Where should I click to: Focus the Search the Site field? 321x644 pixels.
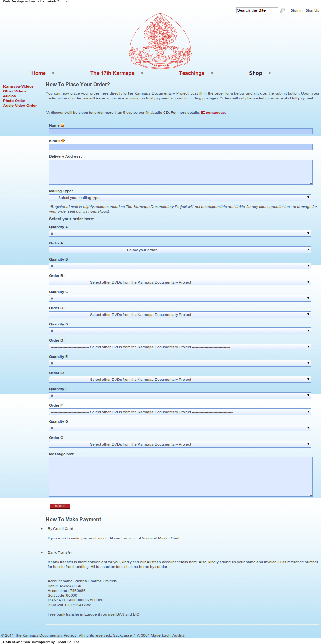coord(257,10)
